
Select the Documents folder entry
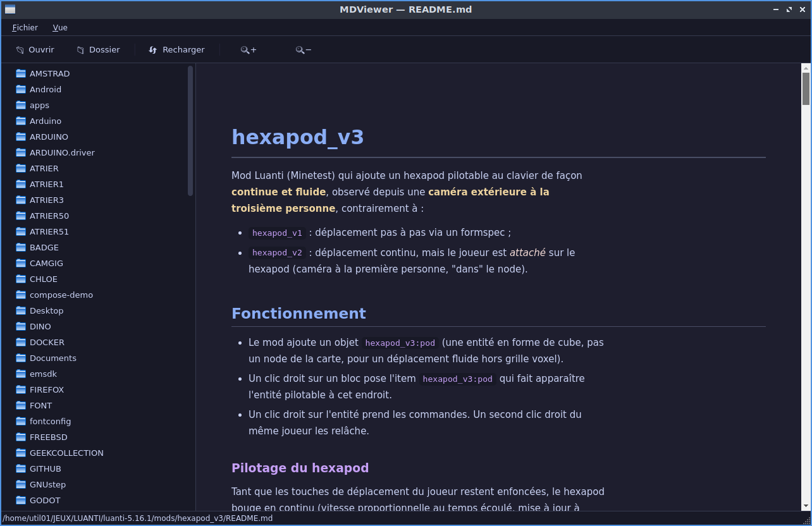click(x=53, y=358)
